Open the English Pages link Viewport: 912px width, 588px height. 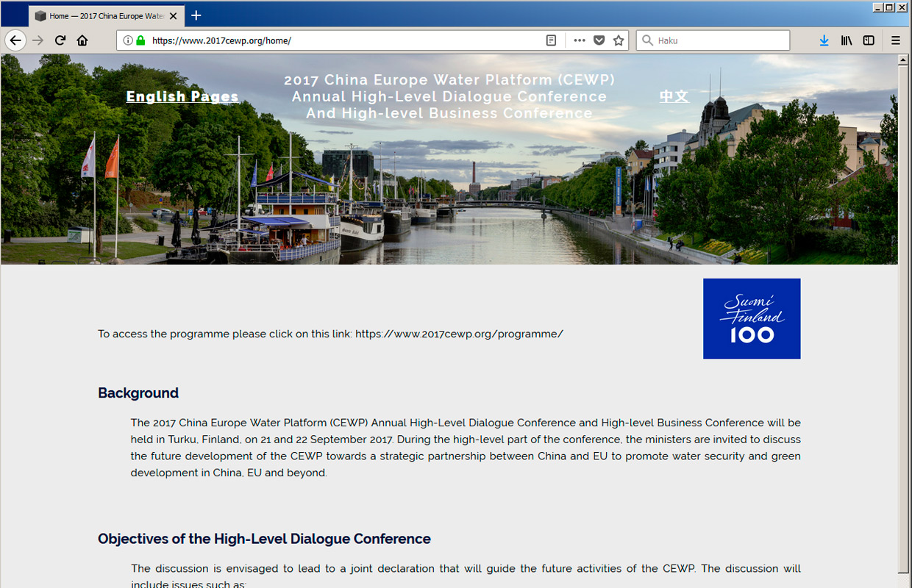182,96
